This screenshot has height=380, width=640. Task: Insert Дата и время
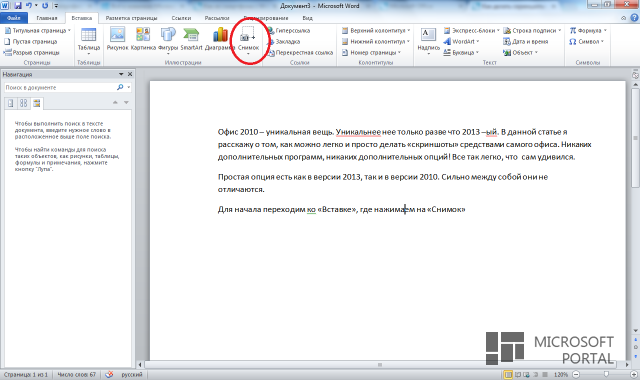tap(526, 42)
